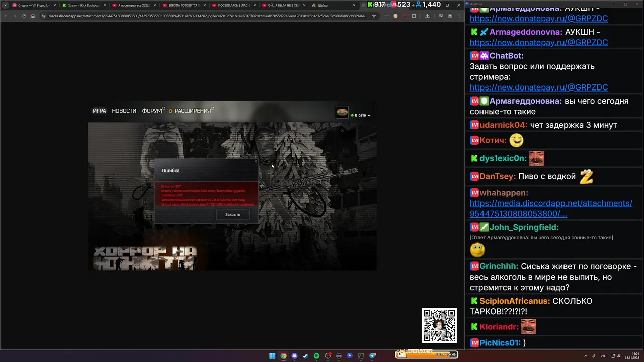
Task: Open the donatepay link under ChatBot message
Action: click(539, 87)
